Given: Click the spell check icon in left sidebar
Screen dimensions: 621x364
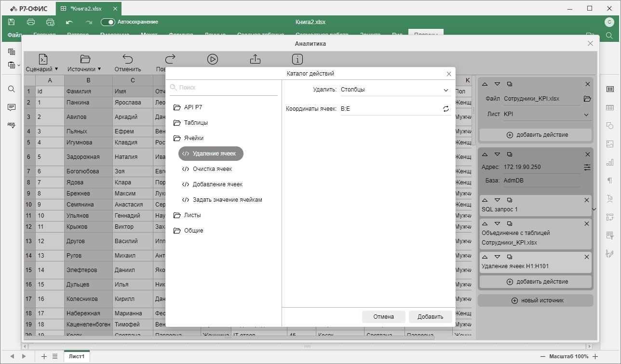Looking at the screenshot, I should pos(12,124).
